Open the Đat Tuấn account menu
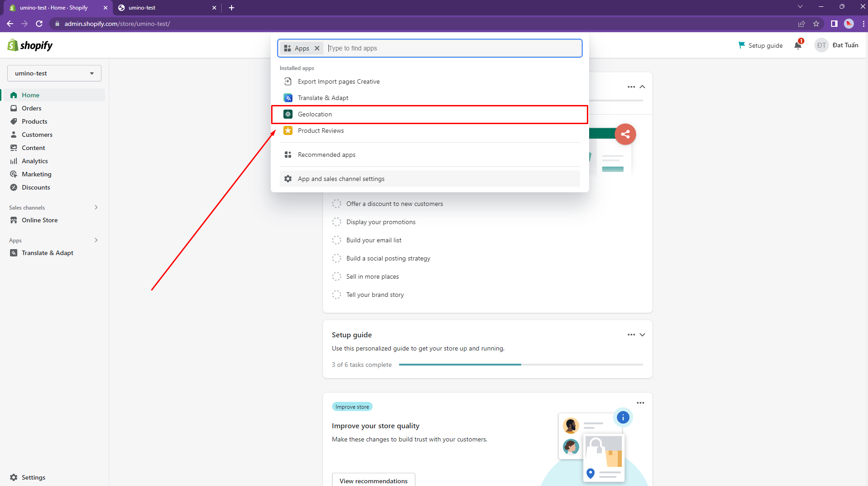This screenshot has height=486, width=868. [x=837, y=45]
